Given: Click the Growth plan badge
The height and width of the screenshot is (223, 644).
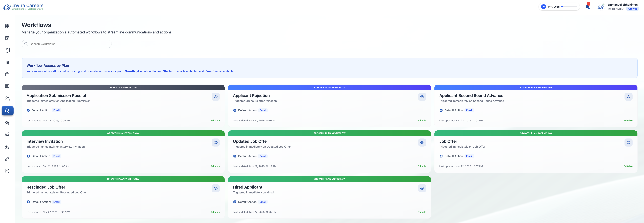Looking at the screenshot, I should click(x=633, y=9).
